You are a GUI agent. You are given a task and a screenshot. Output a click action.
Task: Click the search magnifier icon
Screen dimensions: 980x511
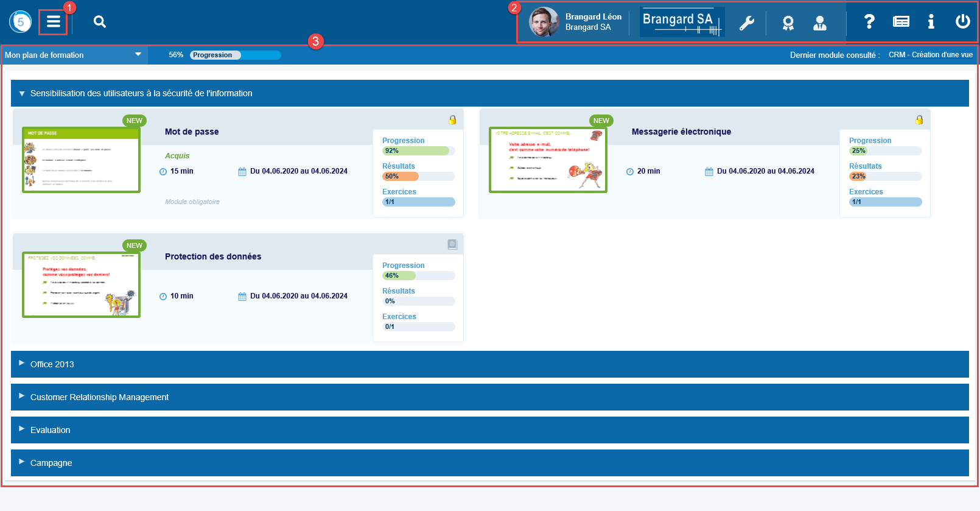[x=100, y=22]
